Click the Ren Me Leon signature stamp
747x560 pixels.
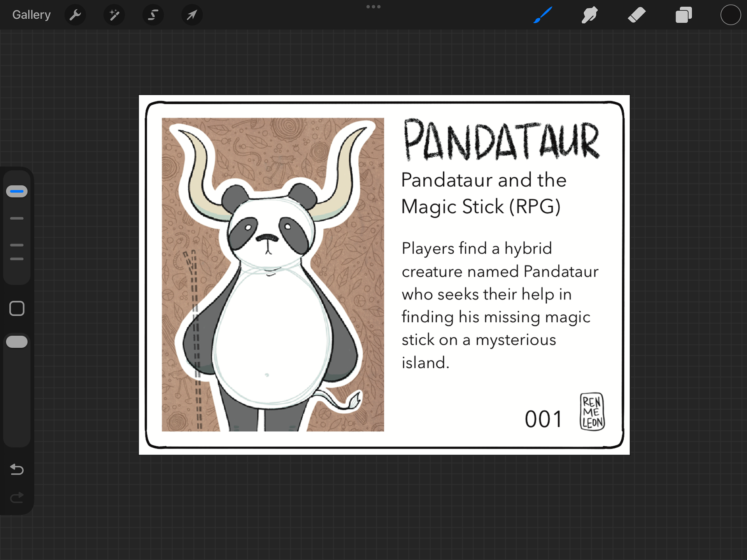(x=592, y=411)
